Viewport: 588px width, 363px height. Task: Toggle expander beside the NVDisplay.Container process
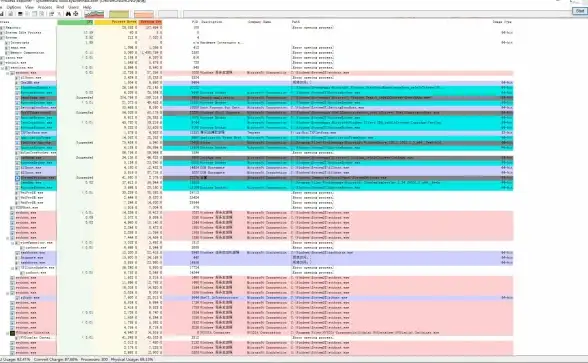[x=8, y=333]
